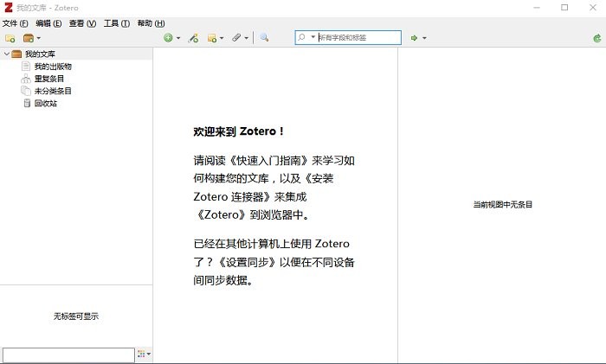The height and width of the screenshot is (364, 606).
Task: Click the Zotero Z logo in title bar
Action: [x=9, y=7]
